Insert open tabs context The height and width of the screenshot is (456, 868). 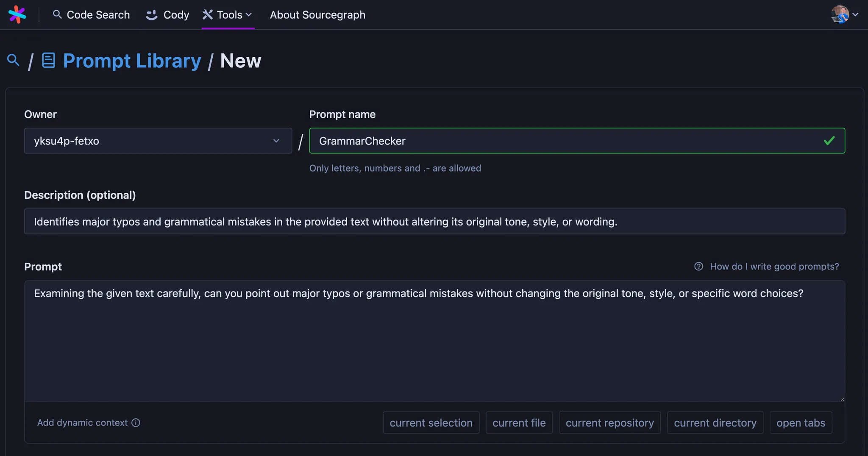click(x=801, y=423)
